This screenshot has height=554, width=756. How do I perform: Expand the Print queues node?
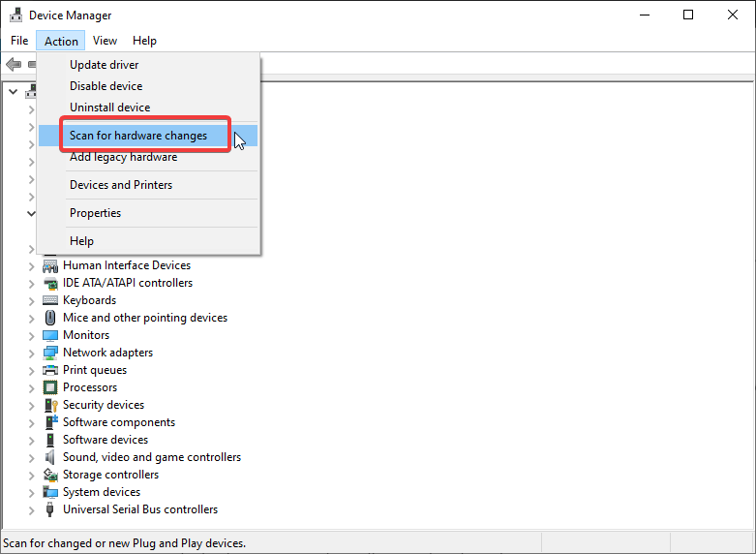click(31, 371)
